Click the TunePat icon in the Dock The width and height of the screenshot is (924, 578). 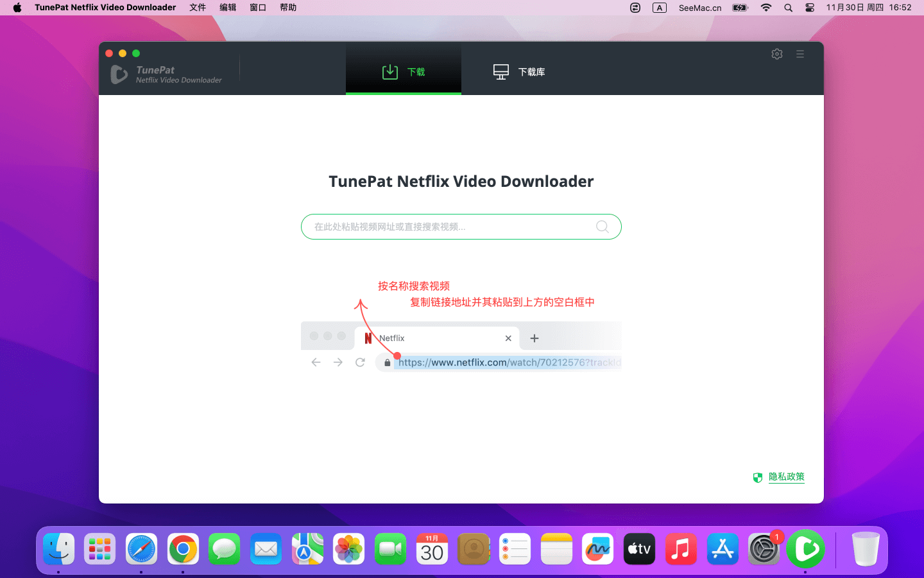point(805,549)
